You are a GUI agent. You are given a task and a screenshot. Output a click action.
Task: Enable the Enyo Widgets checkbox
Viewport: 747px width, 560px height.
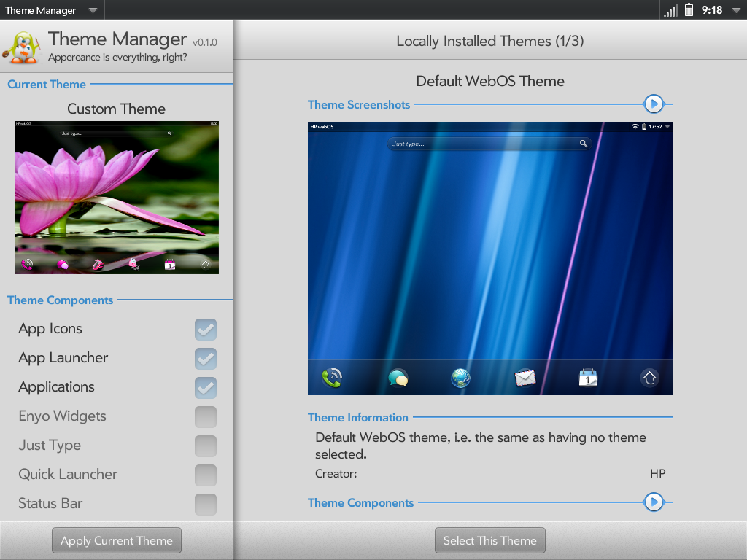(206, 417)
